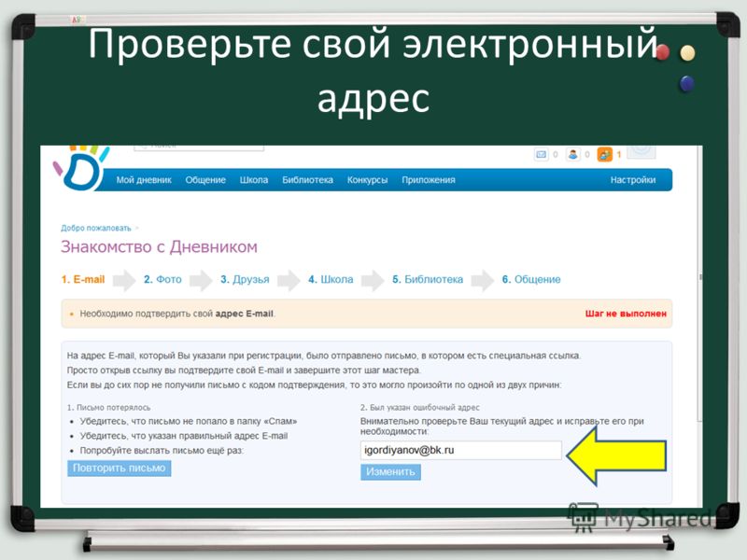This screenshot has height=560, width=747.
Task: Open the Библиотека menu
Action: click(x=307, y=180)
